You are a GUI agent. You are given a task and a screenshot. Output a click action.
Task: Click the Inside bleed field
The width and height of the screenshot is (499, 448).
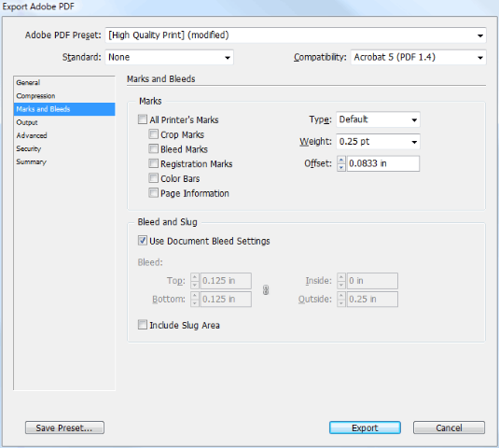tap(372, 281)
